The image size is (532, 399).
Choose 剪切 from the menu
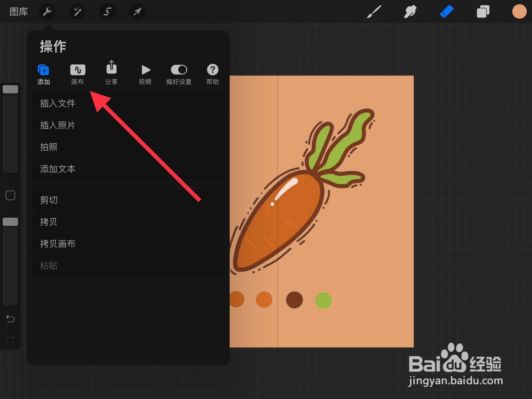tap(128, 200)
